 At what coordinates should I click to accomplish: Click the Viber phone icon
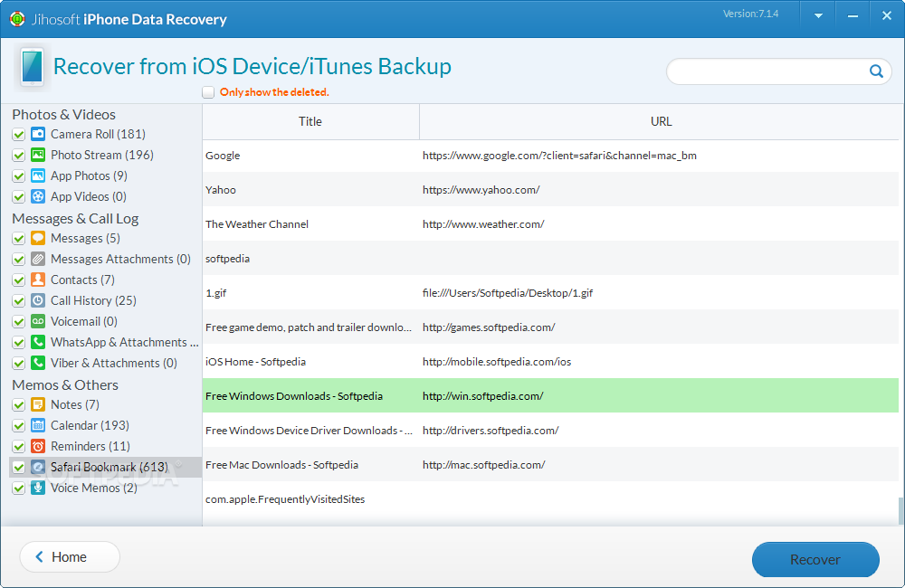(x=38, y=363)
